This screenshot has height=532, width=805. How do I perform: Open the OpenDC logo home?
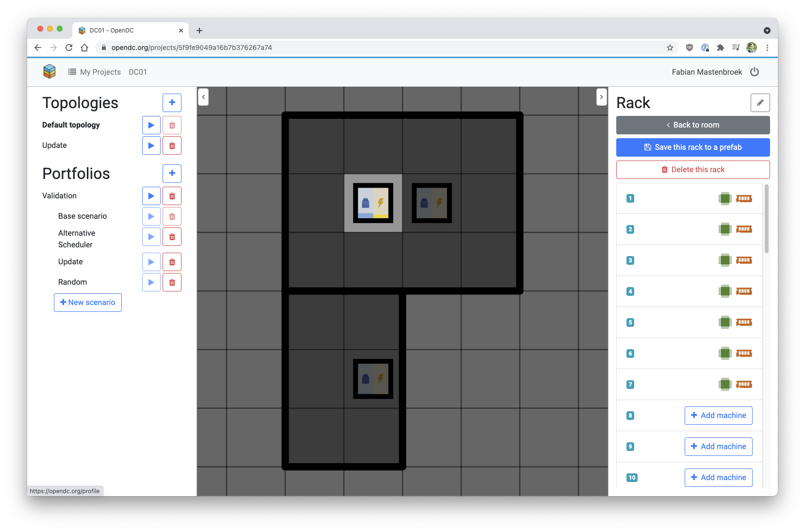click(49, 72)
